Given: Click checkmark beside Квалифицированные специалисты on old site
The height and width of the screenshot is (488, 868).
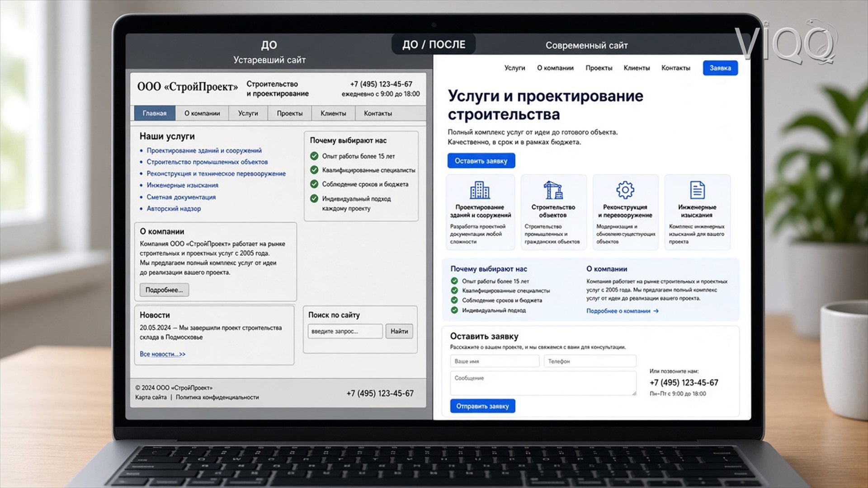Looking at the screenshot, I should pyautogui.click(x=314, y=170).
